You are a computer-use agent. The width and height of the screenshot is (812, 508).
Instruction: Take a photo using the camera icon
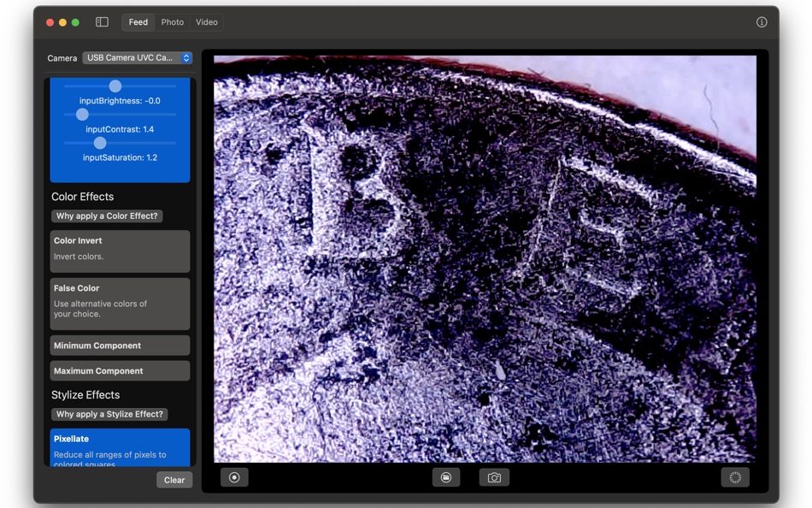click(494, 477)
